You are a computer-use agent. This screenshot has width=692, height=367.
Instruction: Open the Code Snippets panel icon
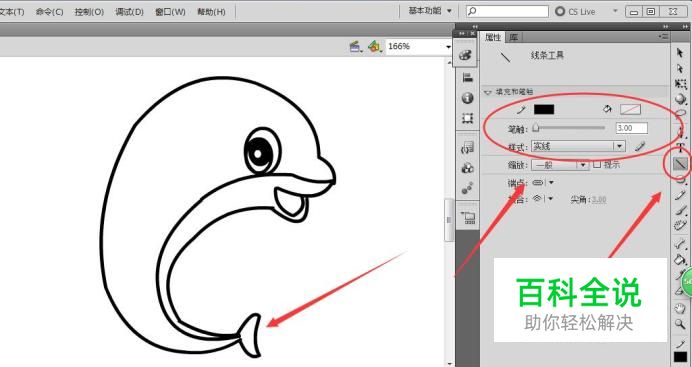467,148
